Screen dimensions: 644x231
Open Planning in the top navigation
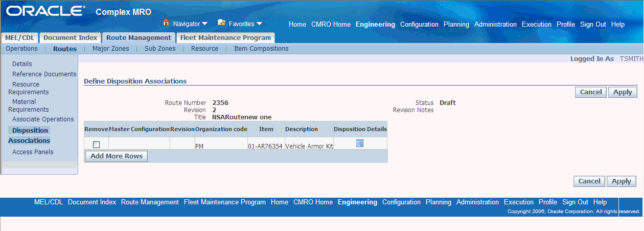pos(456,25)
